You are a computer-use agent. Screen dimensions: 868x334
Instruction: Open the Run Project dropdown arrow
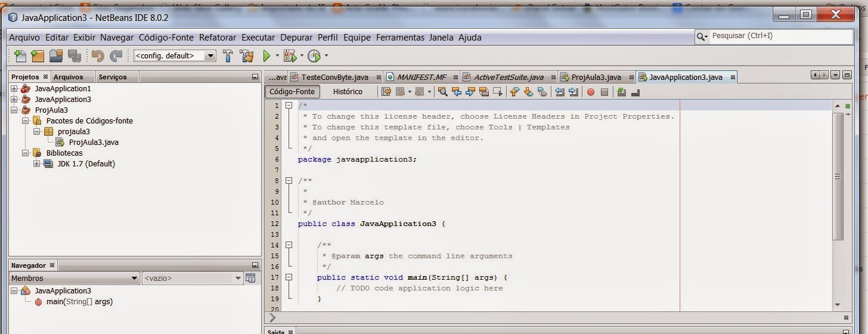pyautogui.click(x=277, y=56)
